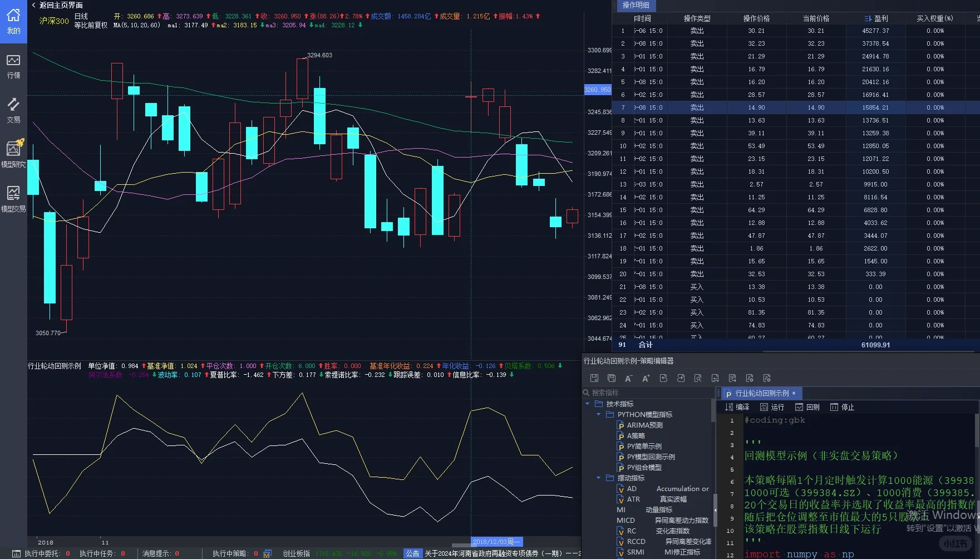
Task: Click the redo icon in editor toolbar
Action: [681, 378]
